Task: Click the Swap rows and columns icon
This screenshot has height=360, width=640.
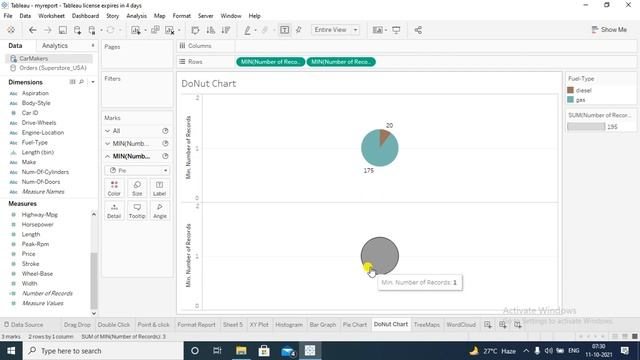Action: 195,30
